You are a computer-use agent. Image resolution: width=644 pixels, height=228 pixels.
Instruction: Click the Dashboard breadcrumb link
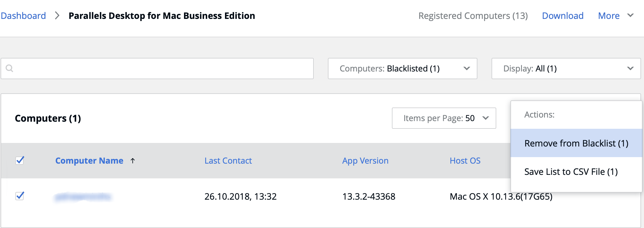click(x=23, y=16)
